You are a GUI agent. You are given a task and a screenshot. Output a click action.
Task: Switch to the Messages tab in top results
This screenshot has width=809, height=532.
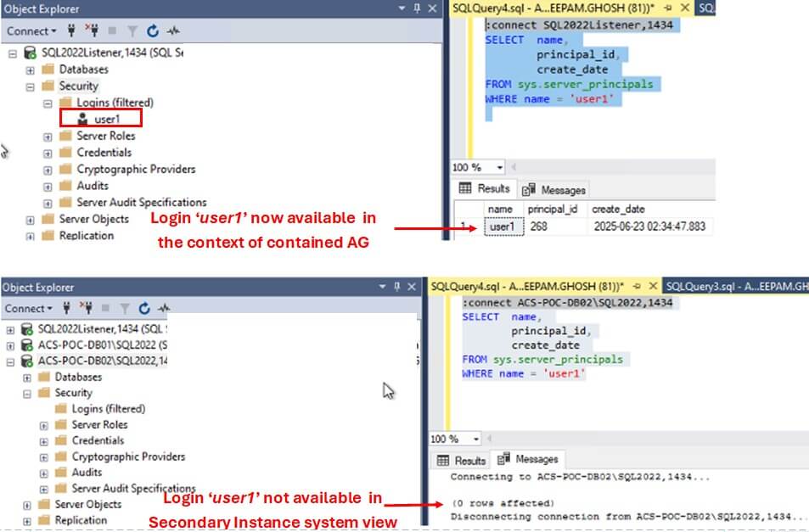(x=553, y=190)
